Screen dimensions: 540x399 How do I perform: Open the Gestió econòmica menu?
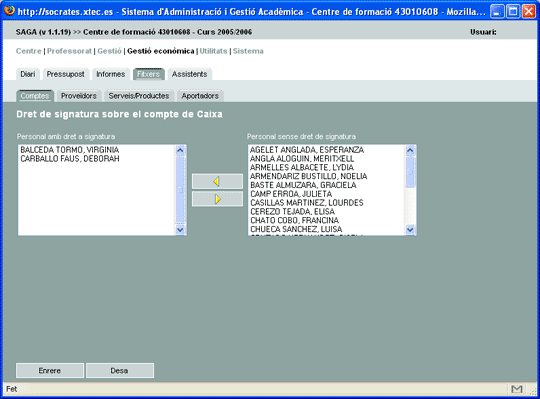point(160,51)
